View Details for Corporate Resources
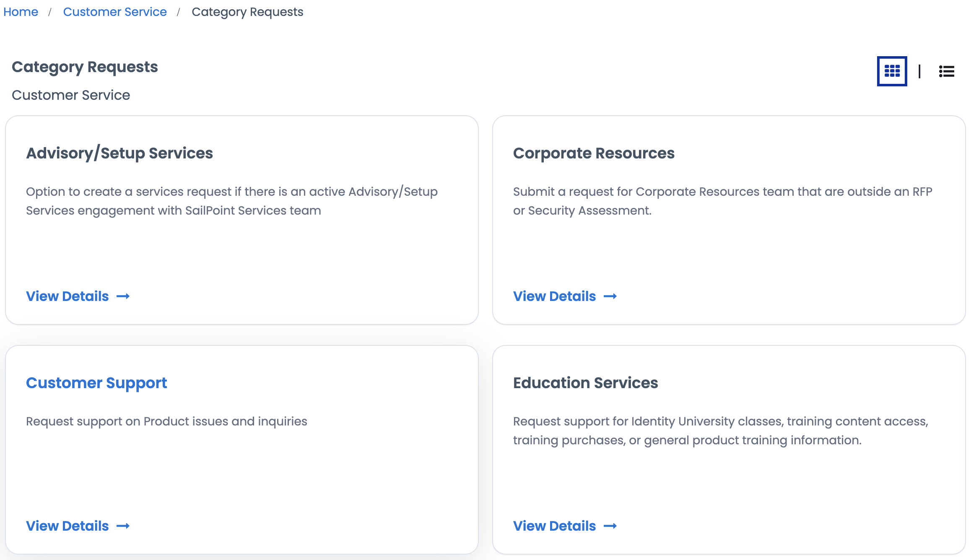971x560 pixels. tap(554, 296)
